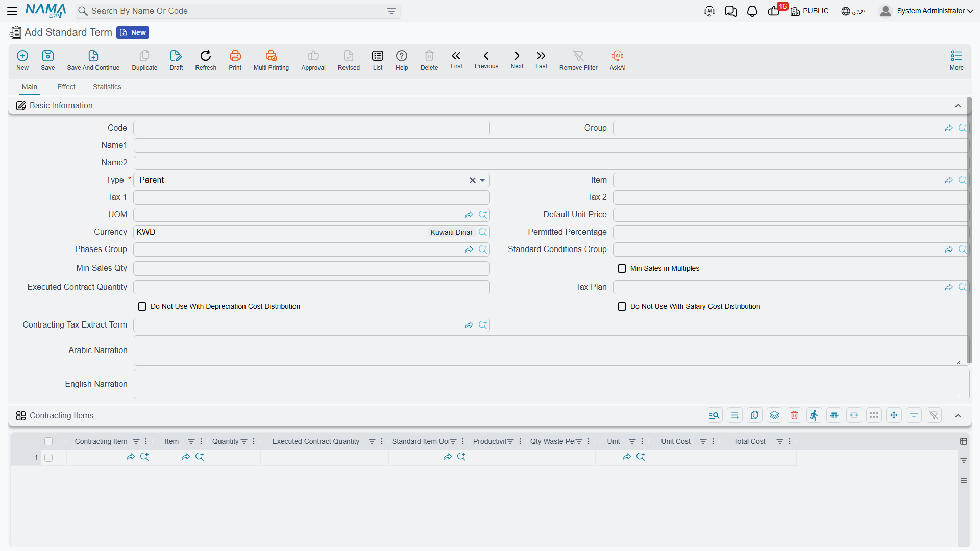
Task: Refresh the form
Action: [x=206, y=60]
